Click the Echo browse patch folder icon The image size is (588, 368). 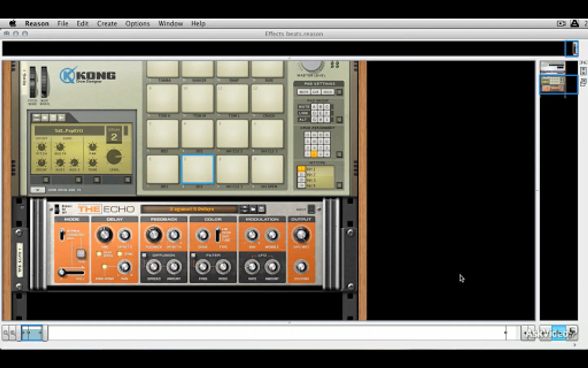tap(253, 209)
